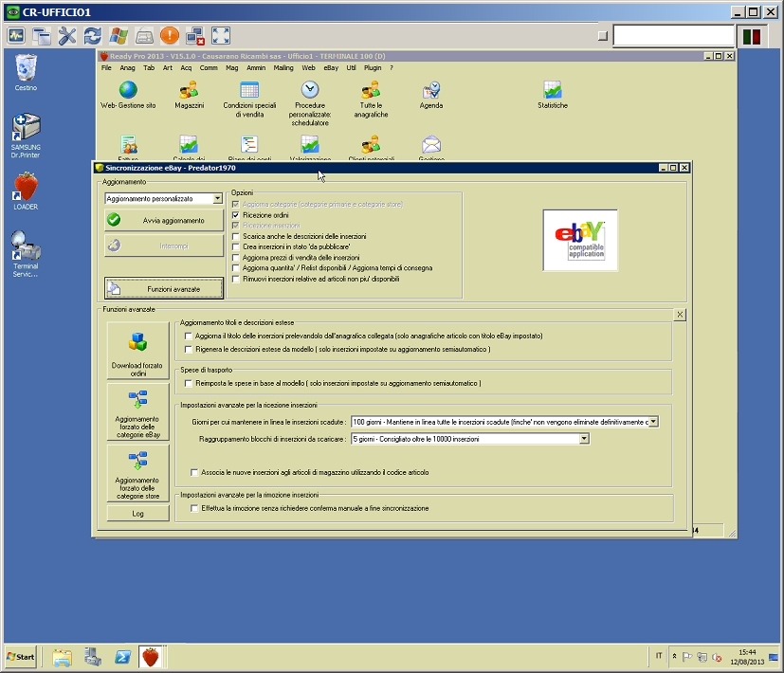The height and width of the screenshot is (673, 784).
Task: Enable Aggiorna quantita' / Relist disponibili checkbox
Action: [x=235, y=268]
